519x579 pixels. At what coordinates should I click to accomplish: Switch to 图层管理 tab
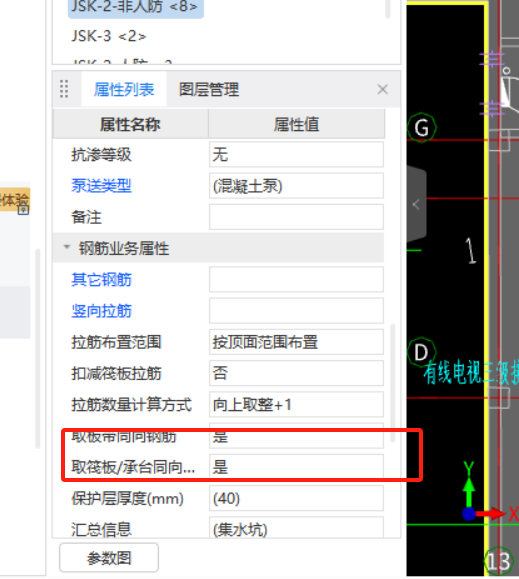tap(209, 90)
